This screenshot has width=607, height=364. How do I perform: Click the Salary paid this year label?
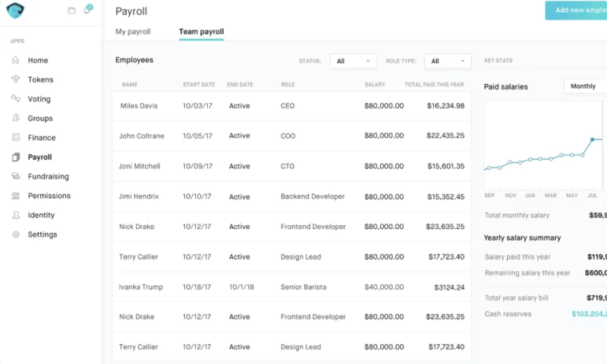click(x=517, y=257)
